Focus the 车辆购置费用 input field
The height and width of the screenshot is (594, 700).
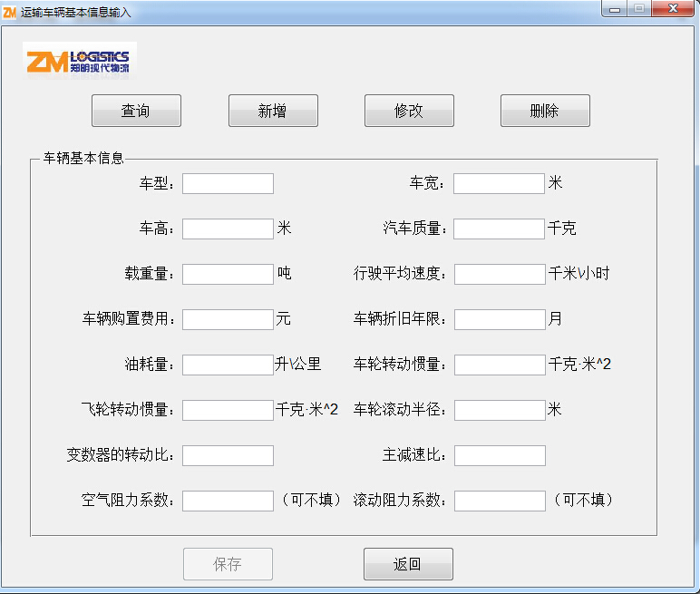coord(228,320)
